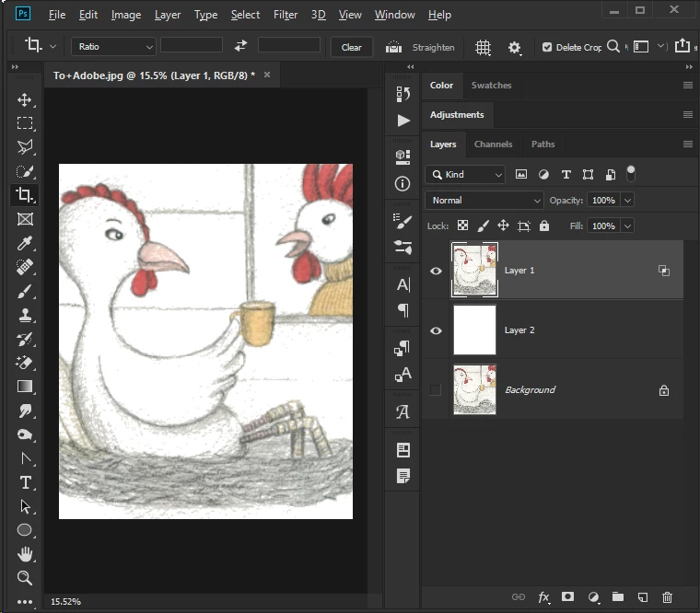Swap width and height arrows
The image size is (700, 613).
(240, 45)
